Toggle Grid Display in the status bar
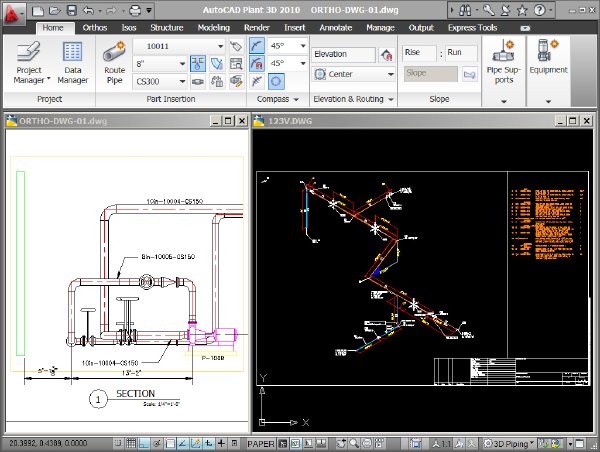 coord(131,444)
